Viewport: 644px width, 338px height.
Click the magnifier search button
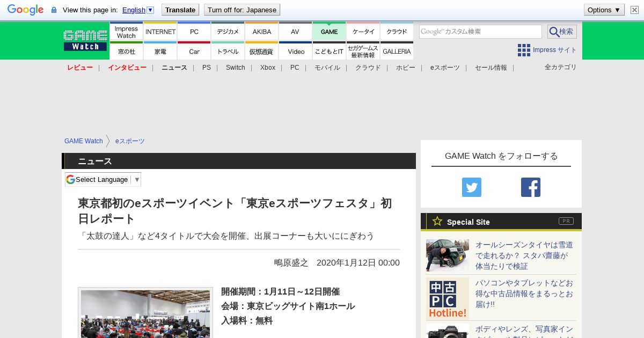point(562,32)
